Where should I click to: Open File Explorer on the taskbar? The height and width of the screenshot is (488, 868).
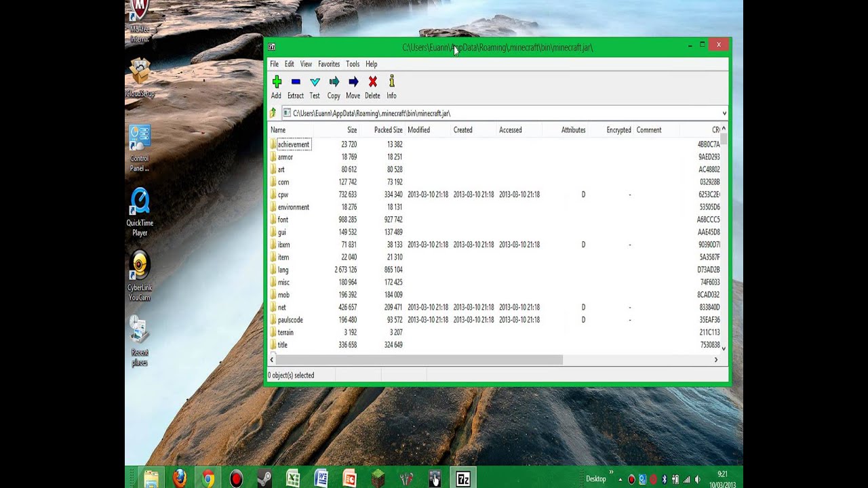tap(151, 479)
